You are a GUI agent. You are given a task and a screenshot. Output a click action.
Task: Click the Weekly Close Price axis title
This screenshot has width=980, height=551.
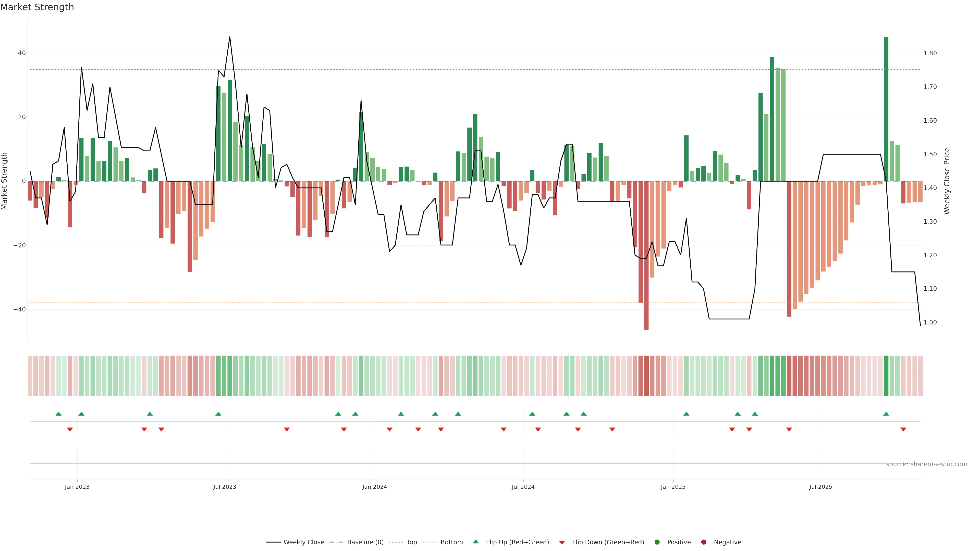coord(947,181)
